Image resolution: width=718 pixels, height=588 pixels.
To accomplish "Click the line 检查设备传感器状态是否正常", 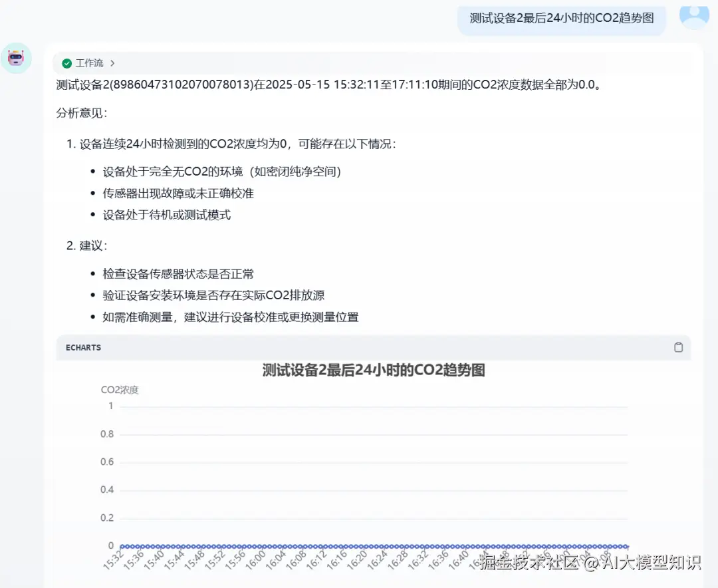I will point(178,274).
